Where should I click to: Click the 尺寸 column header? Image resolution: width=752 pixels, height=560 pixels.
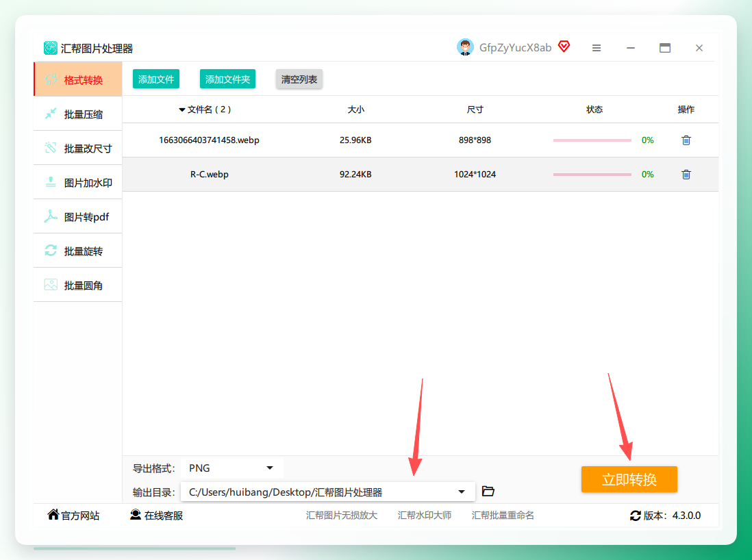[x=475, y=110]
